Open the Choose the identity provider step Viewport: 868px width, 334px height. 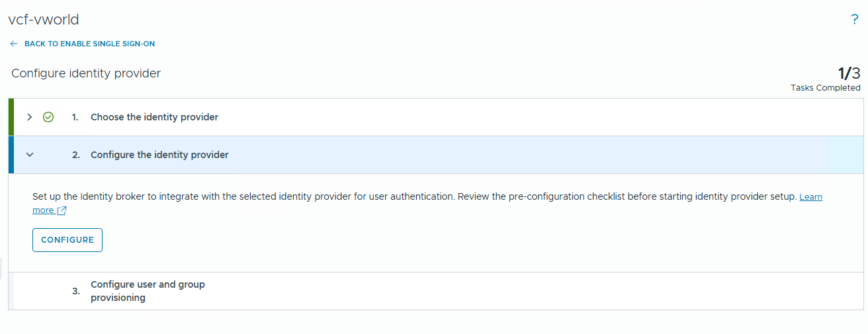pos(154,117)
